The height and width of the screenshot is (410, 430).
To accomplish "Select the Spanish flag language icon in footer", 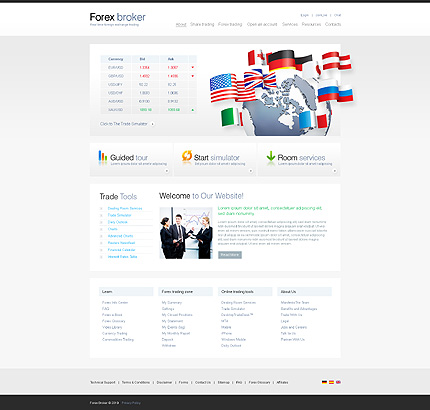I will [331, 382].
